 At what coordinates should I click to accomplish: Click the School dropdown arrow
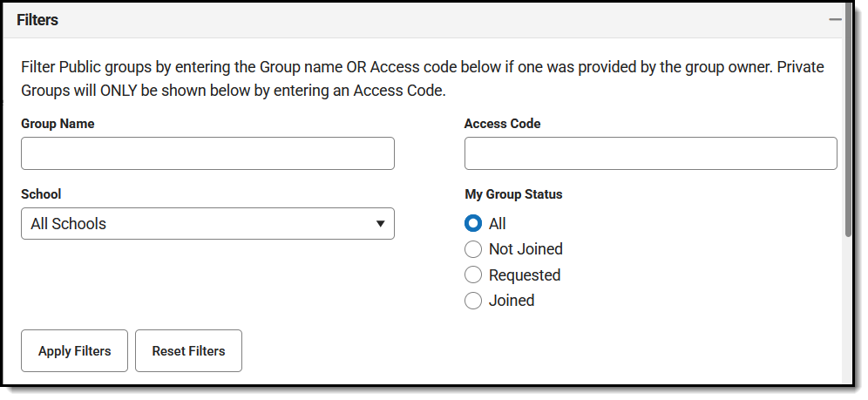pyautogui.click(x=380, y=224)
